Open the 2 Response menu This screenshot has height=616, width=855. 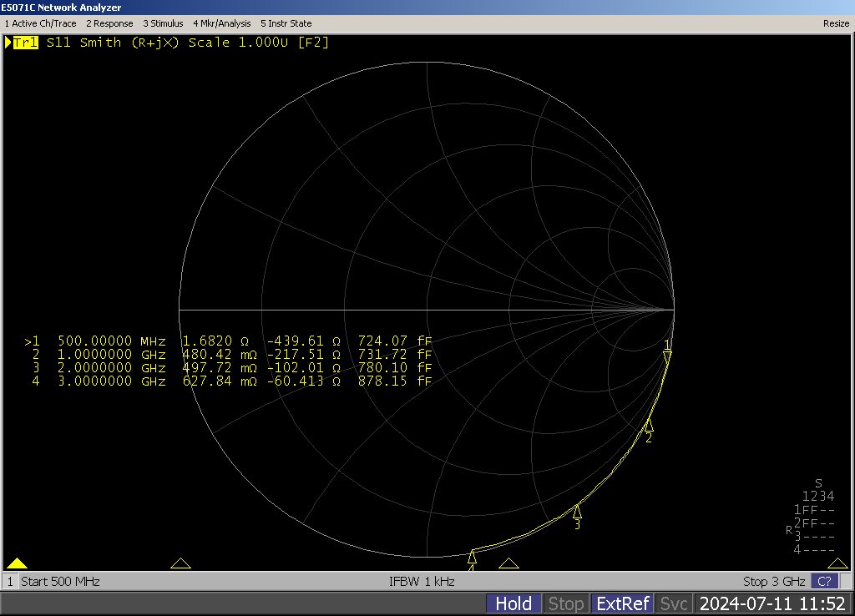[109, 23]
